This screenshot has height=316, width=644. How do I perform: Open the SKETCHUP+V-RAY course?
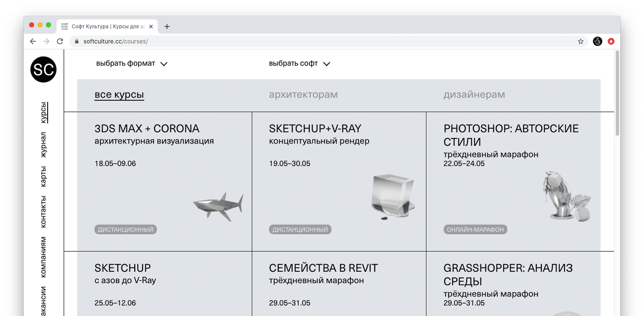[315, 129]
